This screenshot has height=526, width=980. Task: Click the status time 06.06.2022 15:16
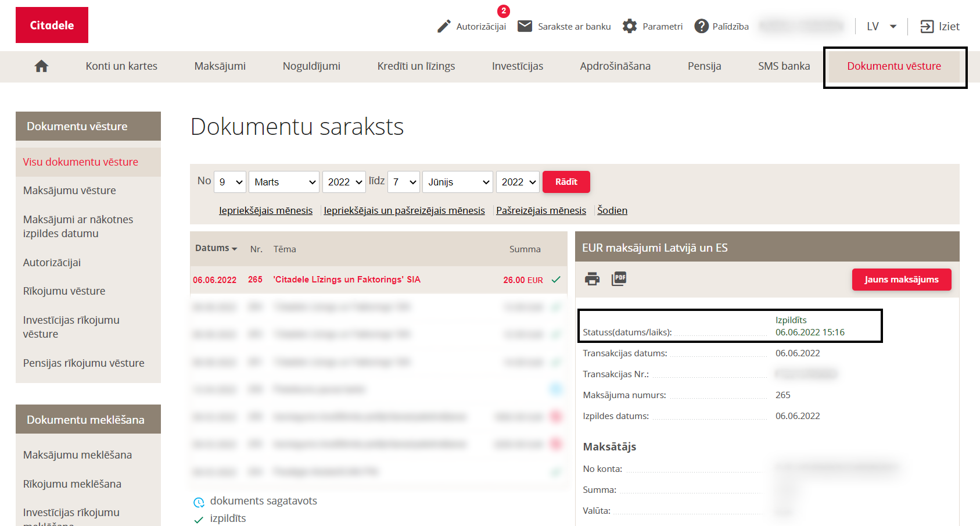pos(810,332)
